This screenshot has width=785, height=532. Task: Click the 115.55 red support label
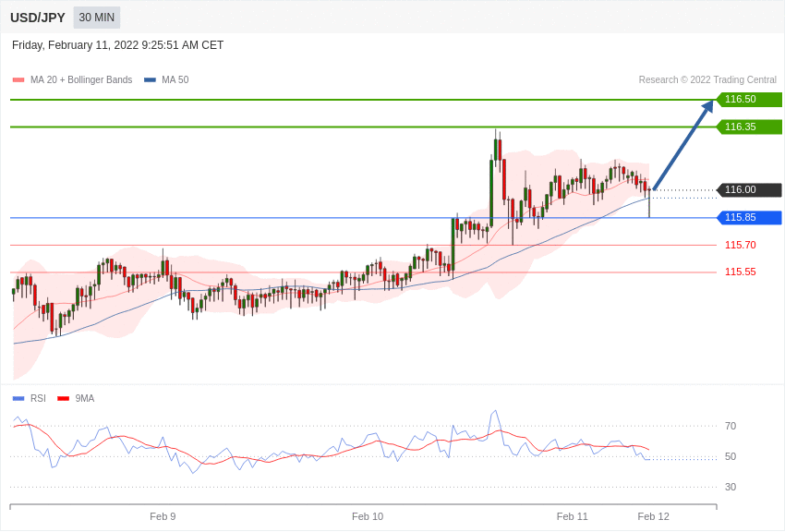coord(741,272)
